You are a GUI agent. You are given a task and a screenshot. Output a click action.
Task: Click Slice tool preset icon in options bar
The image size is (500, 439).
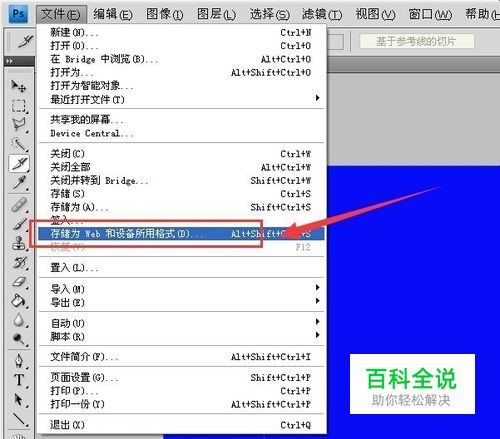[25, 41]
